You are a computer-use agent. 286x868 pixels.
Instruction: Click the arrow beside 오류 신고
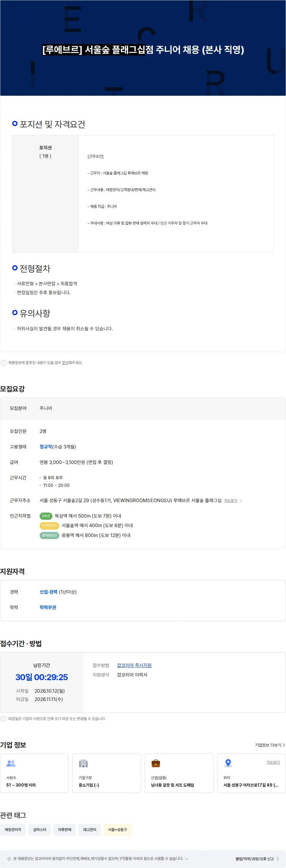(x=278, y=858)
